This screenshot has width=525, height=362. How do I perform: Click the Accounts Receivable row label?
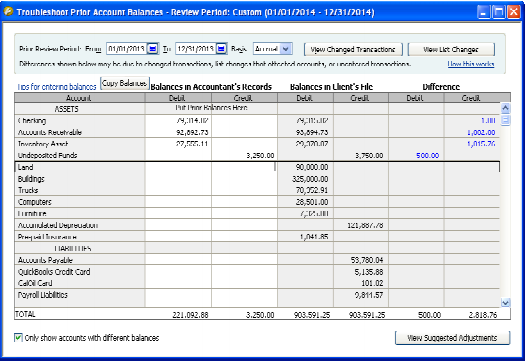(50, 132)
